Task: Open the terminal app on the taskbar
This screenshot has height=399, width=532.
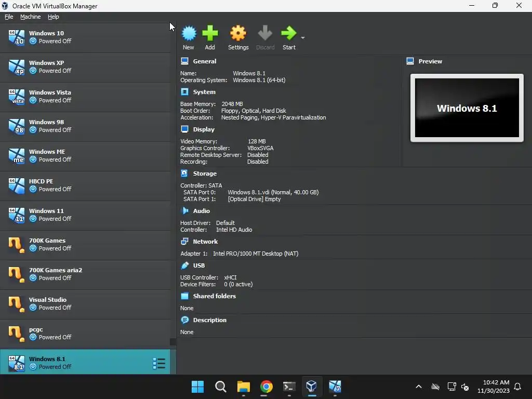Action: pos(289,387)
